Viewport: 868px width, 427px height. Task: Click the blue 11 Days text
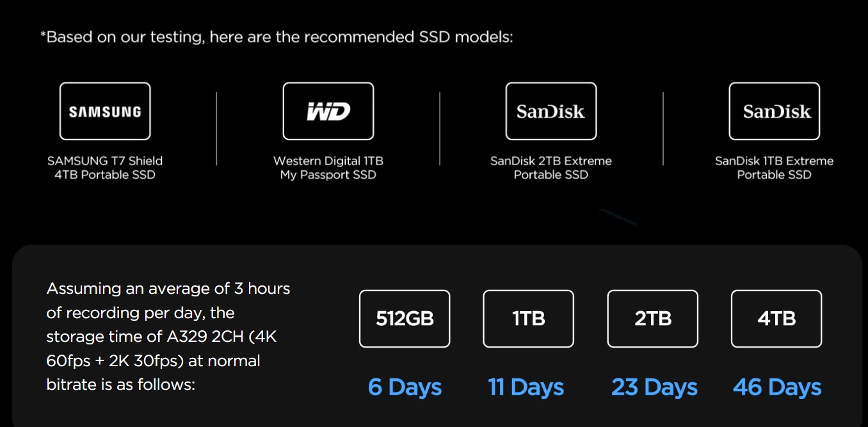click(x=526, y=387)
